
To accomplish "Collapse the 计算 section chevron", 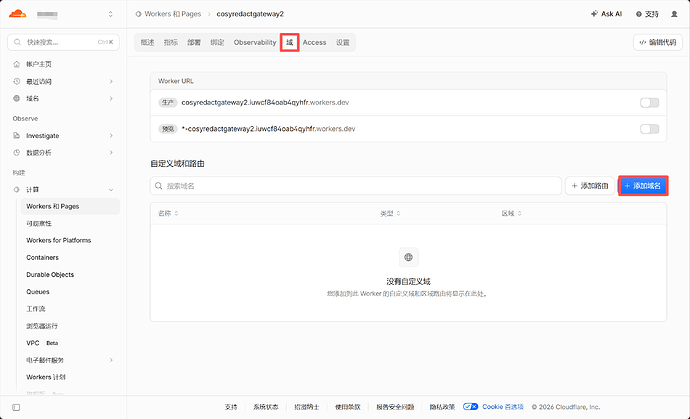I will pyautogui.click(x=111, y=190).
